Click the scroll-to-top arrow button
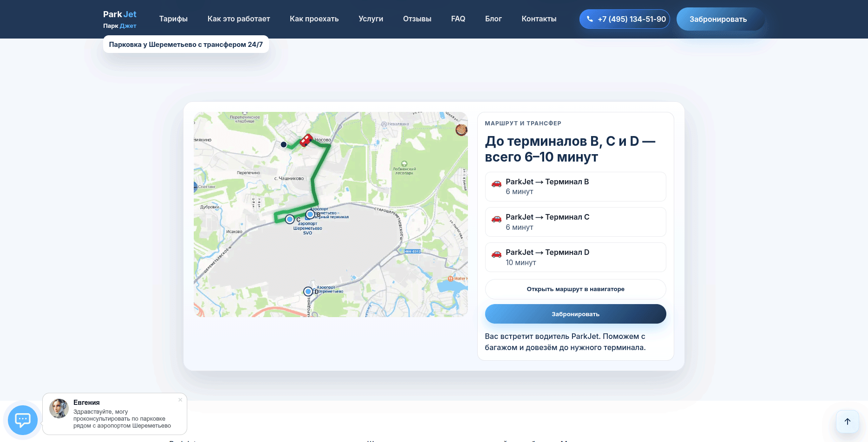The height and width of the screenshot is (442, 868). [847, 422]
